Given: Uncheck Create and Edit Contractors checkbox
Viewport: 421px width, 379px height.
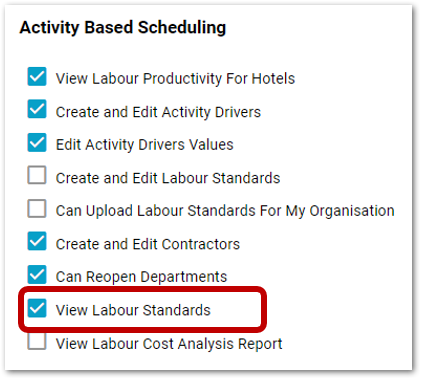Looking at the screenshot, I should [37, 241].
